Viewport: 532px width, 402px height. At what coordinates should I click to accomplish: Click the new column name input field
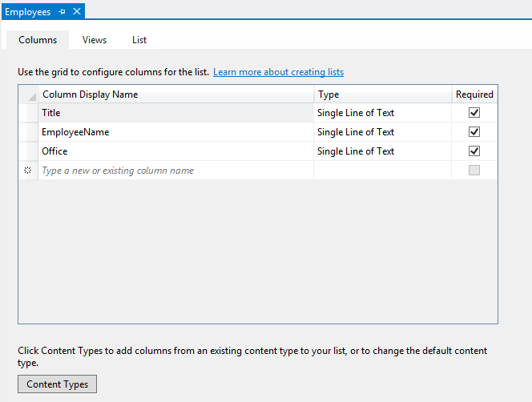pos(175,171)
